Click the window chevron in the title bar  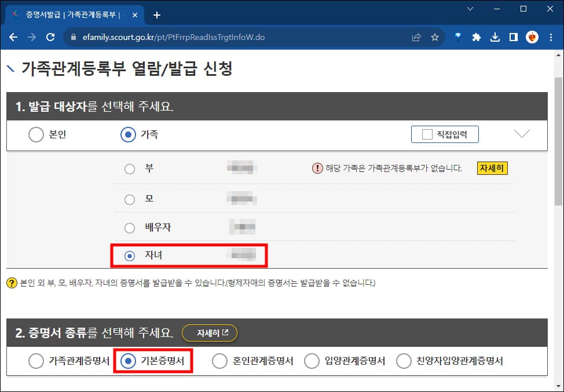[x=470, y=9]
